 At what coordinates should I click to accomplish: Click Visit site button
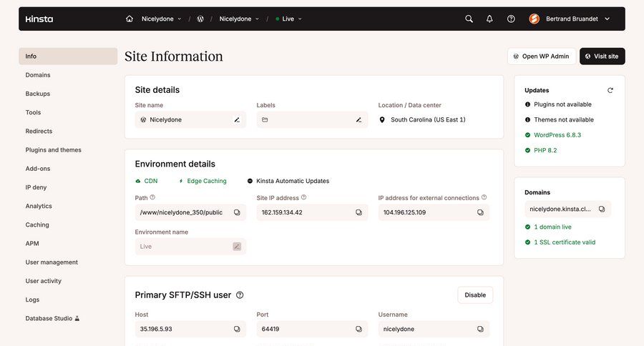tap(602, 56)
